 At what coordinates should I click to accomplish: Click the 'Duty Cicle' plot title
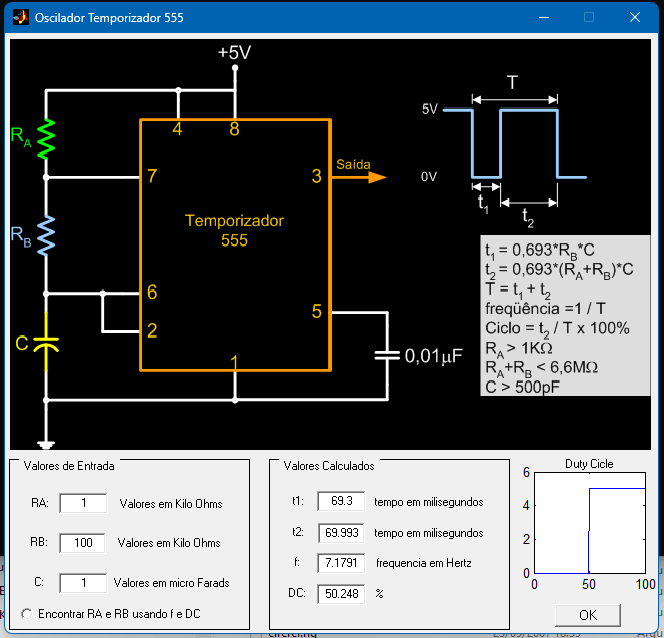[x=589, y=464]
